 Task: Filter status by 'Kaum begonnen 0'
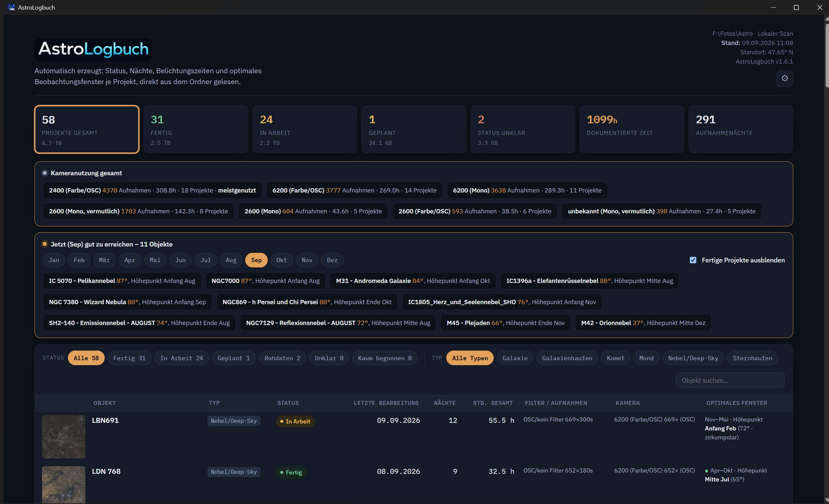[x=385, y=358]
